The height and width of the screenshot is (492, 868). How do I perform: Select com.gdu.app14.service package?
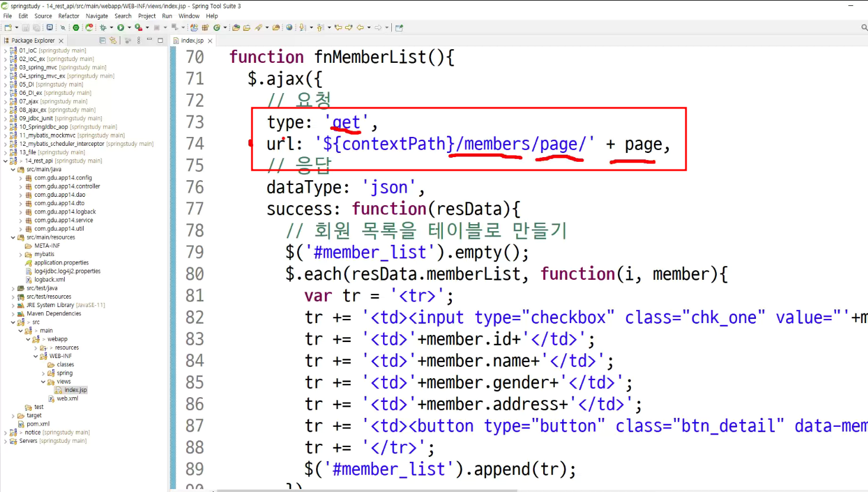pos(63,221)
